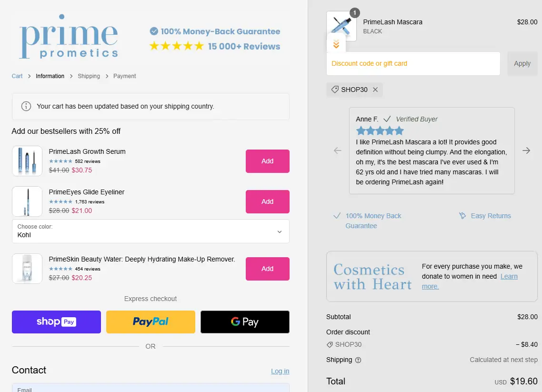Show the previous customer review
This screenshot has width=542, height=392.
point(337,151)
